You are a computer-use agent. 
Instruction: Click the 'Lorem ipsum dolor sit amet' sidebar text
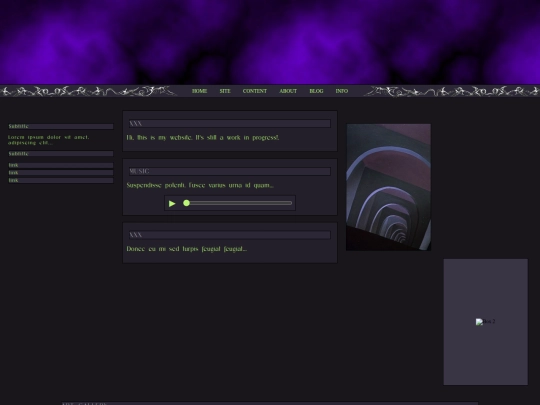tap(49, 140)
